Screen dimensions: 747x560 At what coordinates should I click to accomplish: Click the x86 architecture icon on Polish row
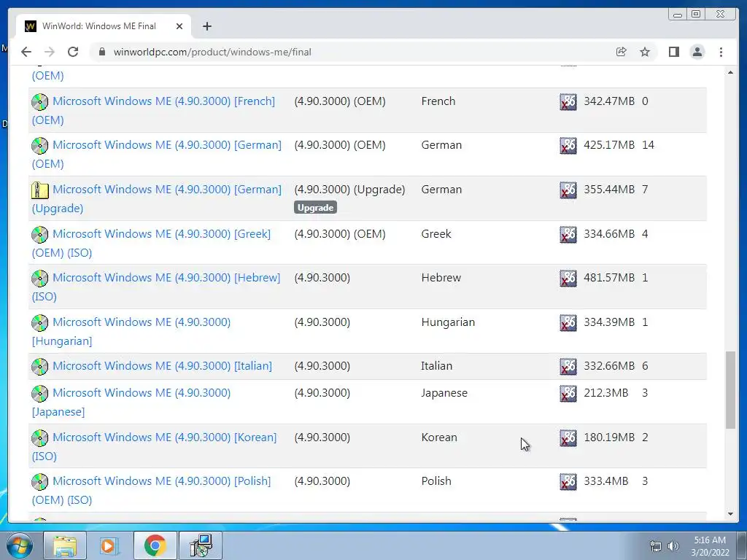[568, 481]
